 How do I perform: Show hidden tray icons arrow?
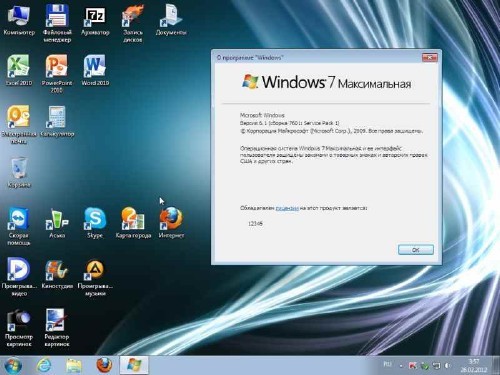coord(401,366)
